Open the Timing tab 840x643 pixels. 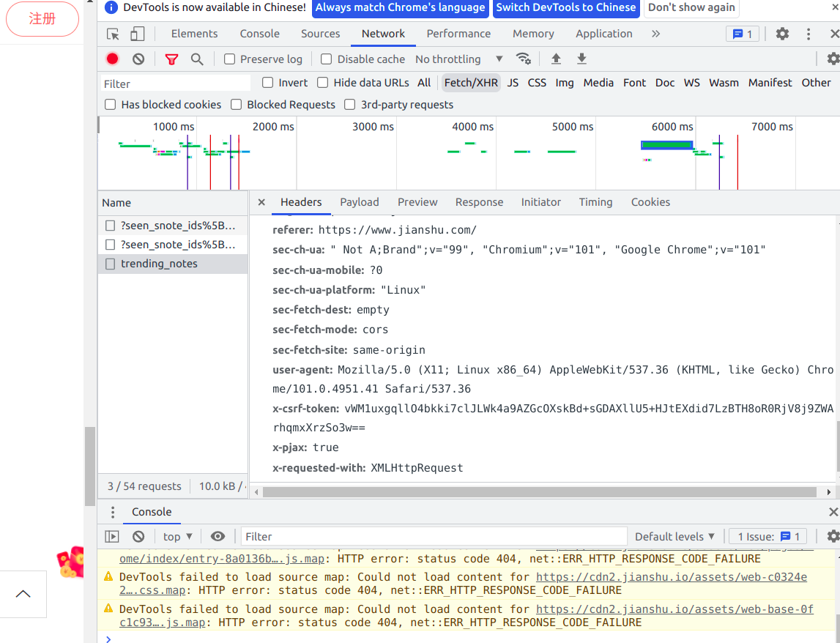(595, 202)
